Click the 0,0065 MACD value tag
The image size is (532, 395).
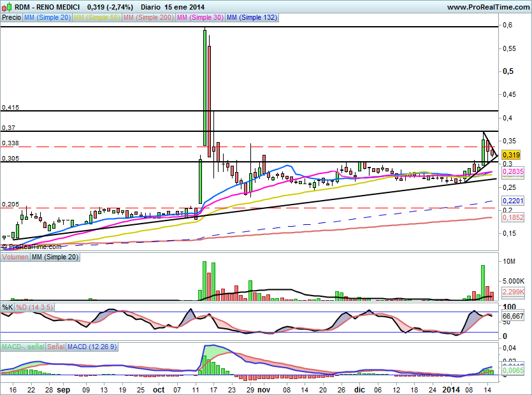(513, 370)
